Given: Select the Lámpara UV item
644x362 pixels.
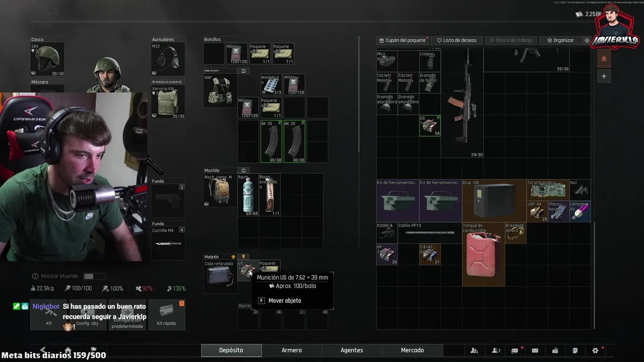Looking at the screenshot, I should (580, 211).
